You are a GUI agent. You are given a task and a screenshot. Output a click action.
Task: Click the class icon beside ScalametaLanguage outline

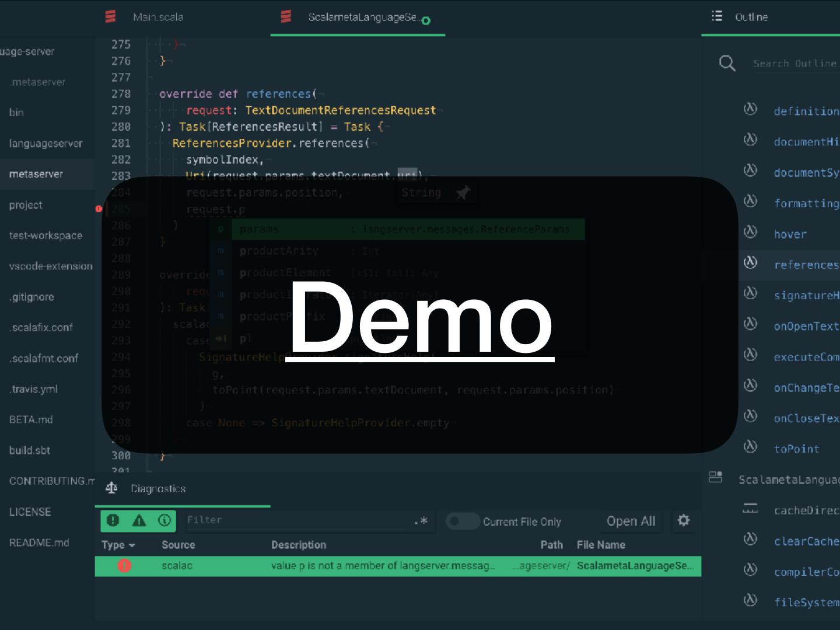(715, 478)
